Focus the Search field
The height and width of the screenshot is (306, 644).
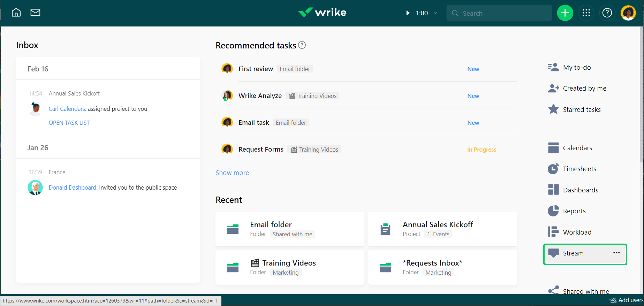point(499,13)
